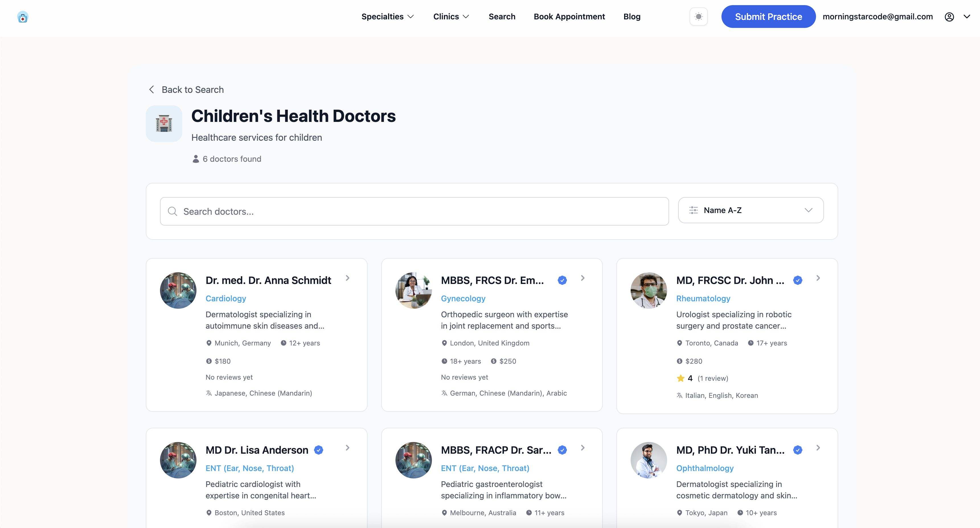Click the back arrow beside Back to Search
This screenshot has width=980, height=528.
pos(151,89)
